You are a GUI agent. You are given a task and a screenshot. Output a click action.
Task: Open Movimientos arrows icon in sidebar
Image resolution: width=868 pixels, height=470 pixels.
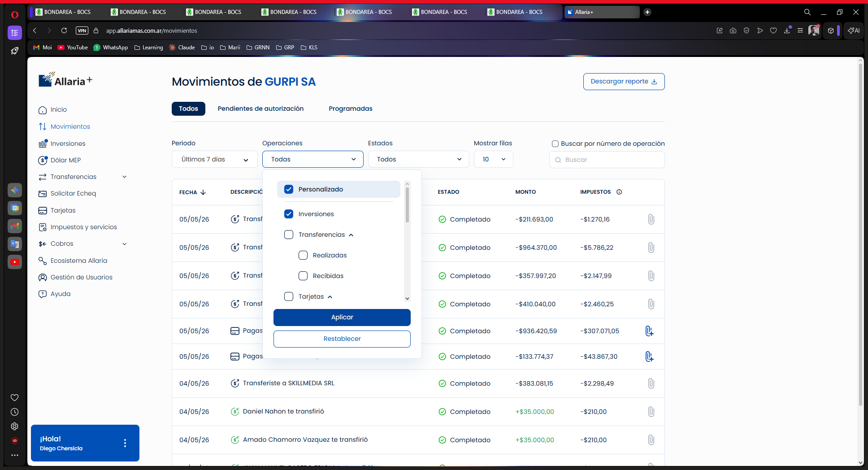43,126
